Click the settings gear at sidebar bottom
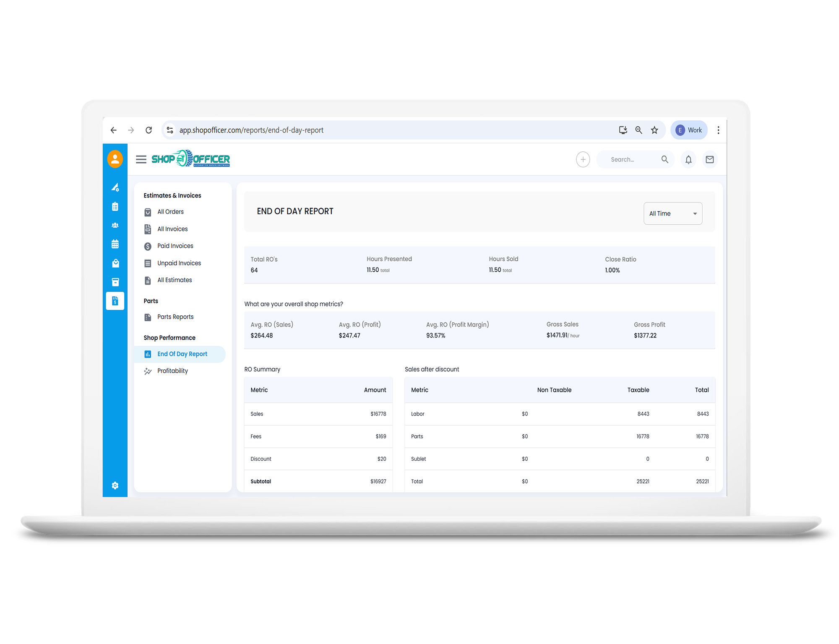 (115, 486)
